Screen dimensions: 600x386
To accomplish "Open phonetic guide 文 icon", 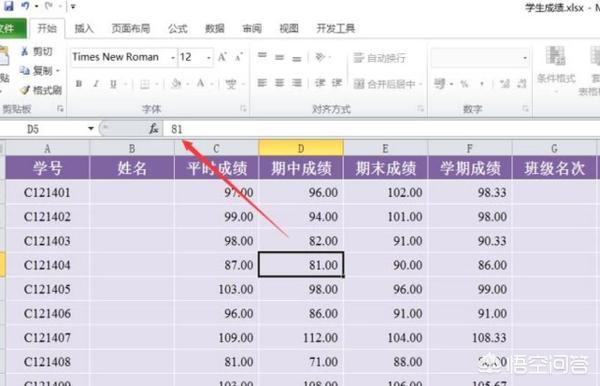I will 231,84.
